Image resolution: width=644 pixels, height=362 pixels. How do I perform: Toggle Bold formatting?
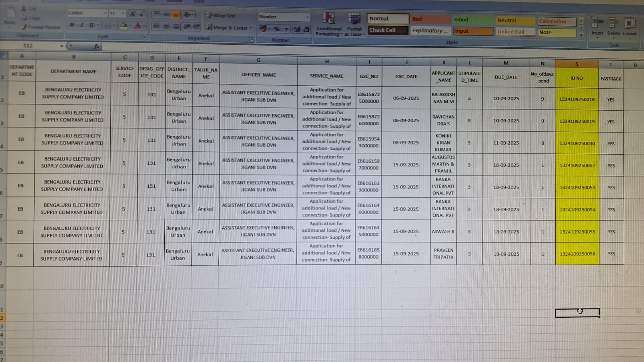[72, 25]
